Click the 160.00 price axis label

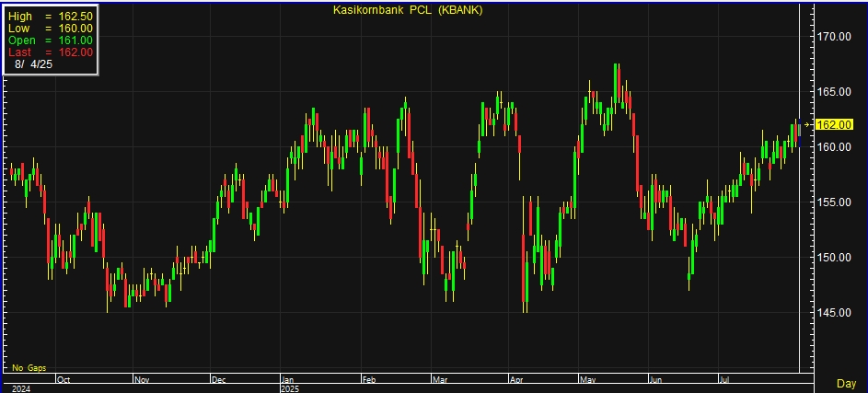(x=834, y=147)
